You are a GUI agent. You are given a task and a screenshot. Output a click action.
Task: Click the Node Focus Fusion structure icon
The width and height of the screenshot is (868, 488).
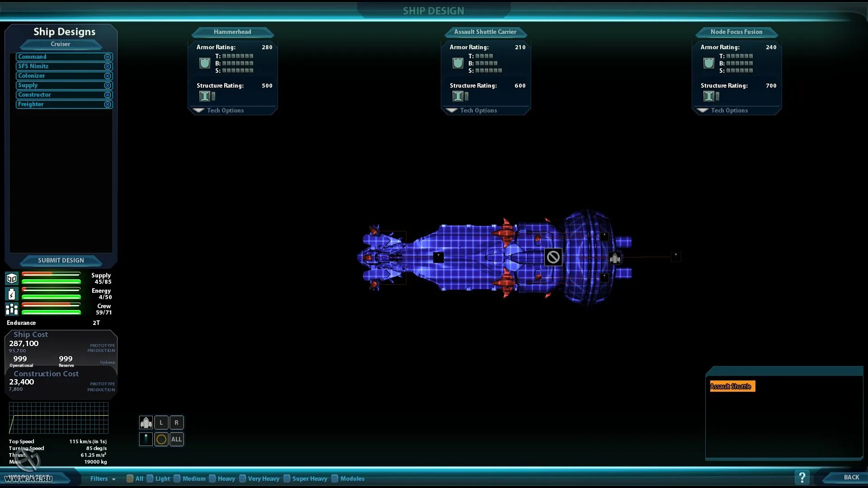709,96
